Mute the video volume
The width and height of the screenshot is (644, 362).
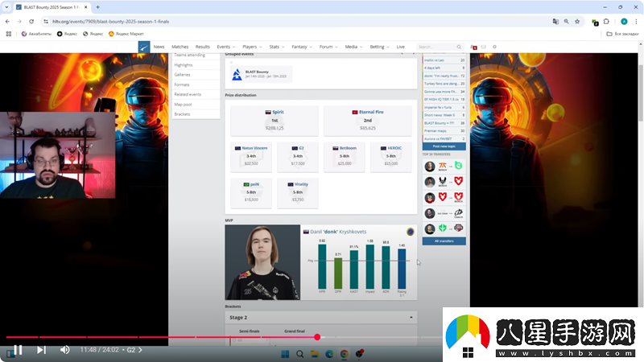[x=65, y=350]
